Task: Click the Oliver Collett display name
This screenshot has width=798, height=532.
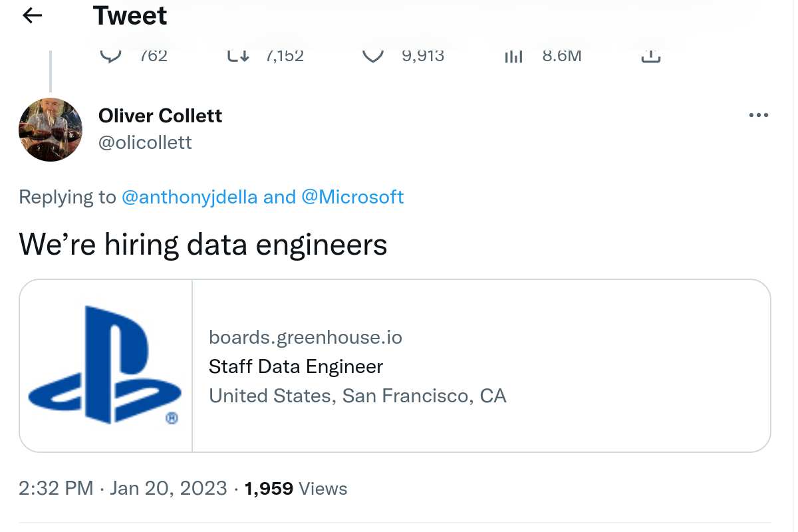Action: [x=160, y=116]
